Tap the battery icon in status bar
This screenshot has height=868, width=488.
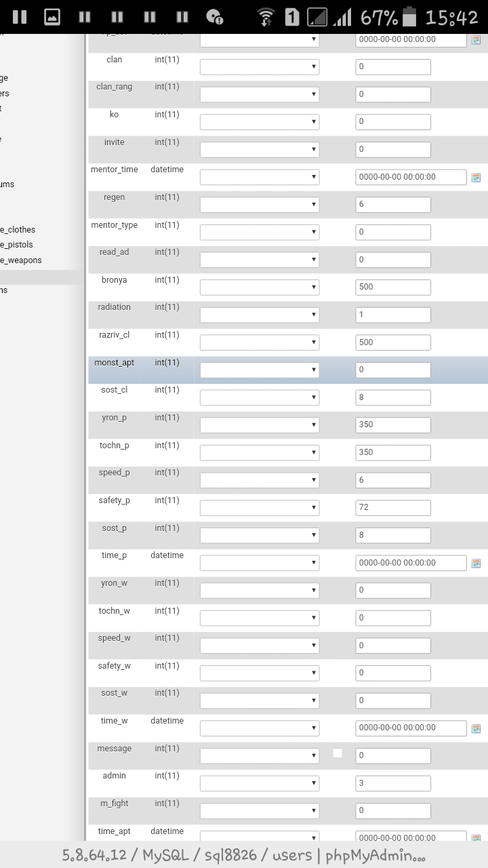point(409,17)
